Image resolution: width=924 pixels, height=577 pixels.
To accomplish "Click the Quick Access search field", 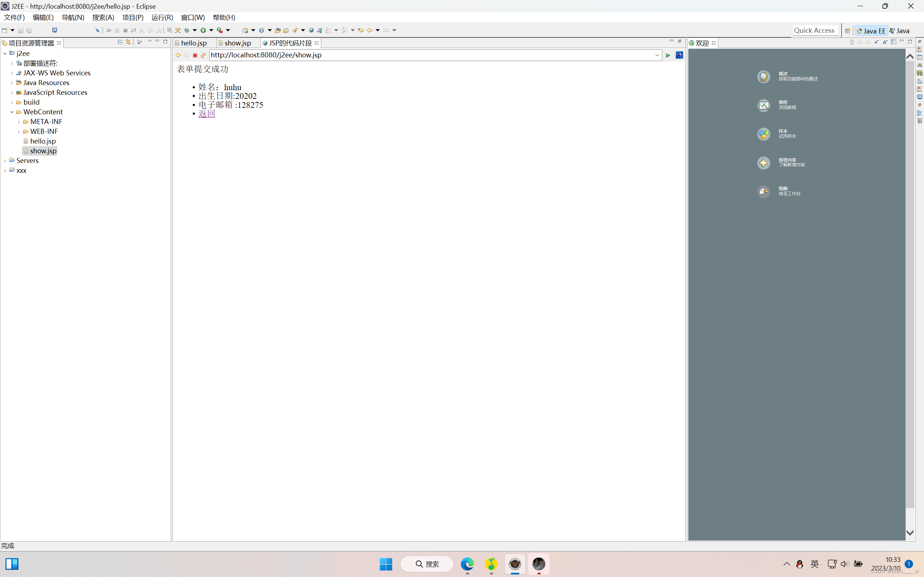I will coord(814,31).
